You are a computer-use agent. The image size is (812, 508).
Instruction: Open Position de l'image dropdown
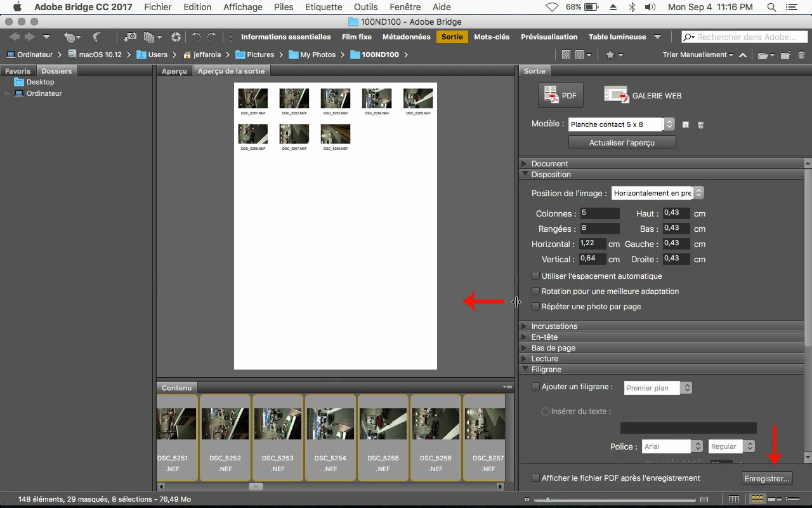(658, 193)
